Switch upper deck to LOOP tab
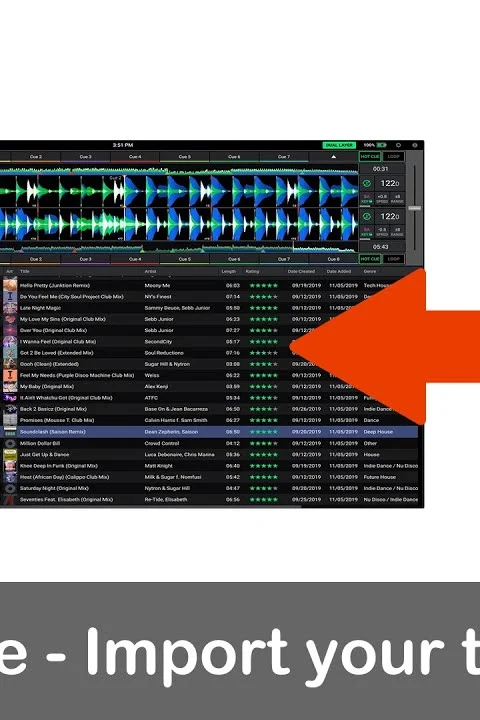Viewport: 480px width, 720px height. [394, 157]
